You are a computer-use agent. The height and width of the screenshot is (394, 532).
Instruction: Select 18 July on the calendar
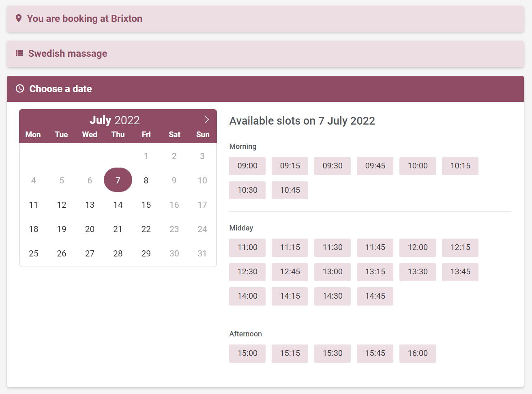[34, 229]
